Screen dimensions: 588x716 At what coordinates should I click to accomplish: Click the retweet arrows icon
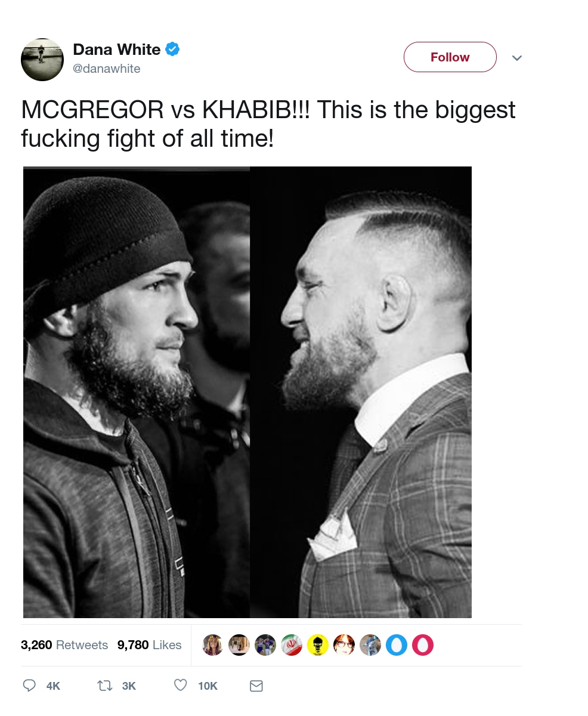pyautogui.click(x=105, y=686)
